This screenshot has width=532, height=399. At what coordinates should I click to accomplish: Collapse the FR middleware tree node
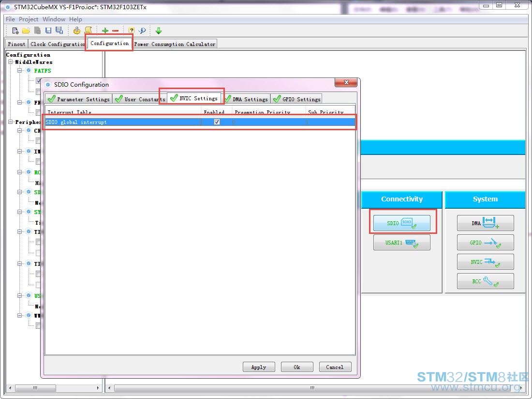tap(20, 102)
